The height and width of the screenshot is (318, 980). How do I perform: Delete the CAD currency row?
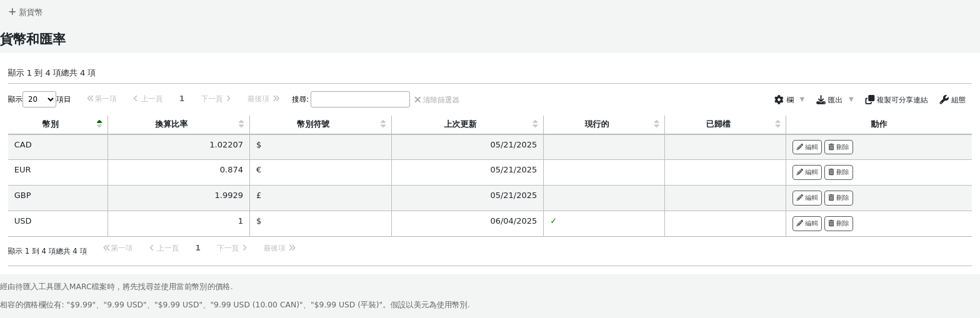(838, 147)
